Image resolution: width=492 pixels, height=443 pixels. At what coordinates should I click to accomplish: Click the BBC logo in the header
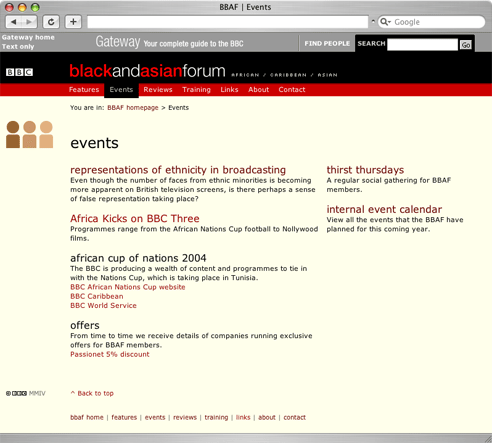19,72
